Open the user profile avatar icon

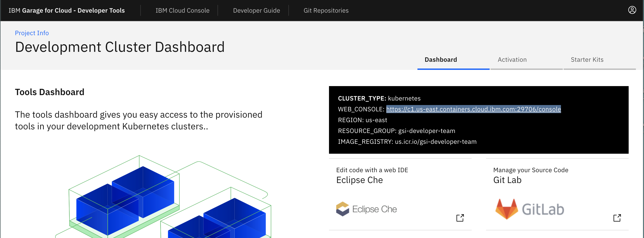(632, 10)
